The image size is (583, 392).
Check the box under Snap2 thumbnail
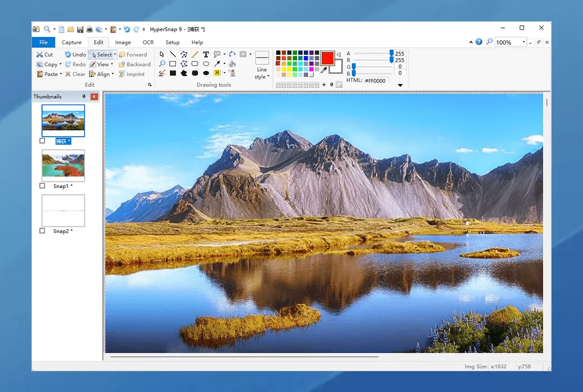(x=42, y=231)
